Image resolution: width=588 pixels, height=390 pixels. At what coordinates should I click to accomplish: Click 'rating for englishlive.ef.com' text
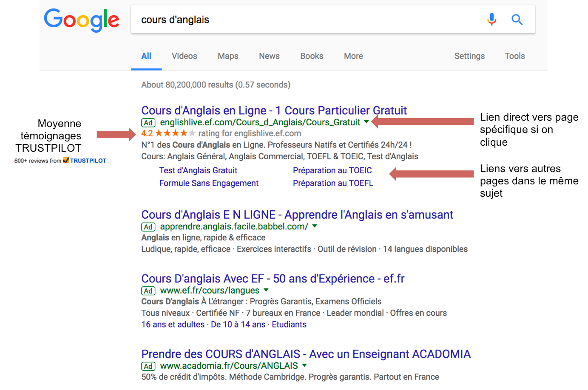point(250,133)
